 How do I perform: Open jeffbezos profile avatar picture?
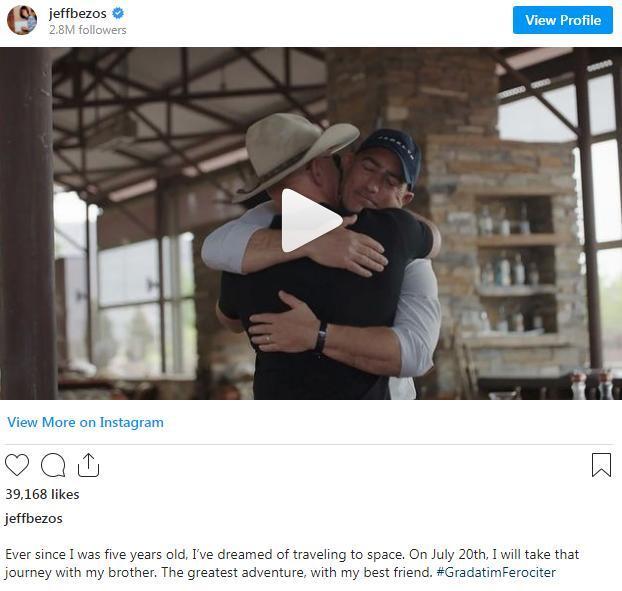point(22,20)
